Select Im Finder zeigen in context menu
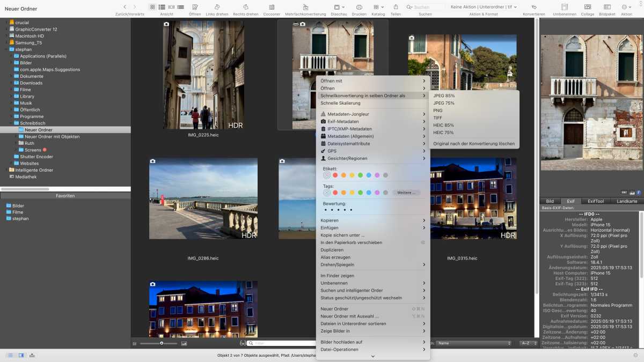 [337, 276]
